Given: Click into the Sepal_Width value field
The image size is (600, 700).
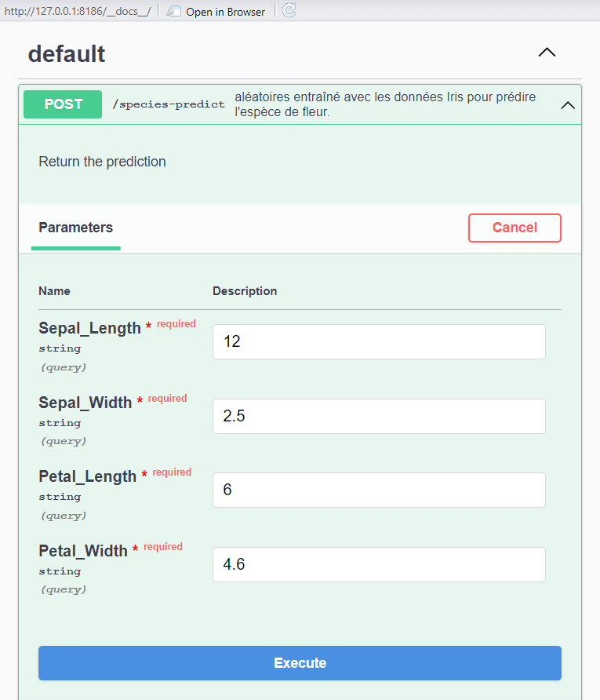Looking at the screenshot, I should [379, 416].
